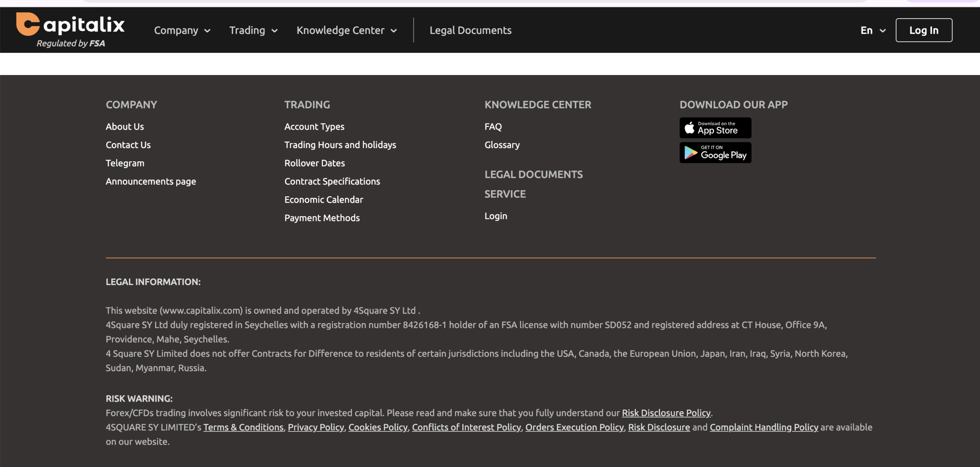Click the DOWNLOAD OUR APP heading

pos(733,105)
